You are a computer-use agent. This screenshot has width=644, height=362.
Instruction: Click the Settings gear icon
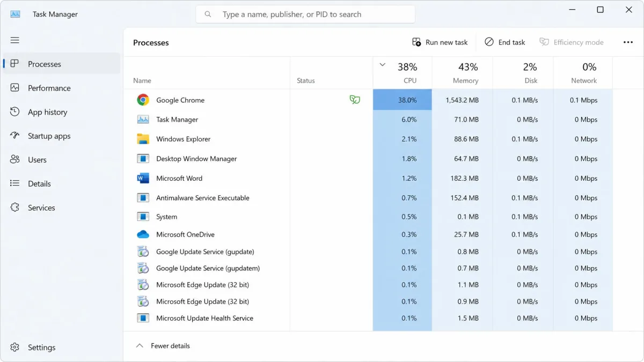15,348
